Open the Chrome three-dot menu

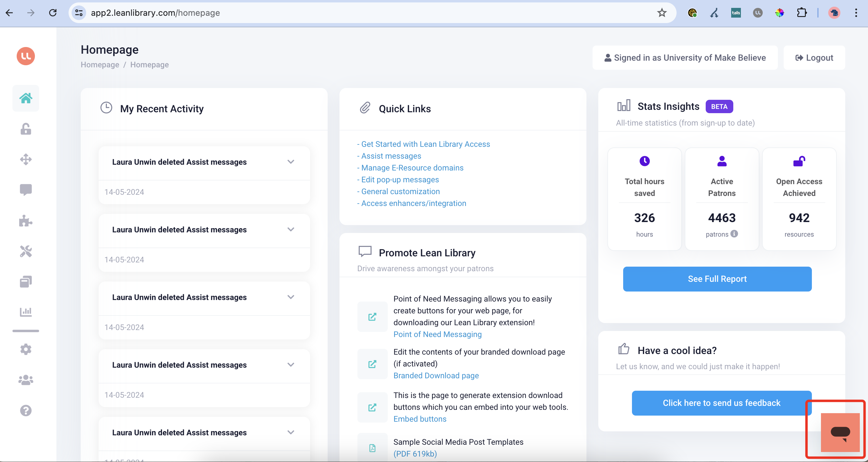pos(856,13)
